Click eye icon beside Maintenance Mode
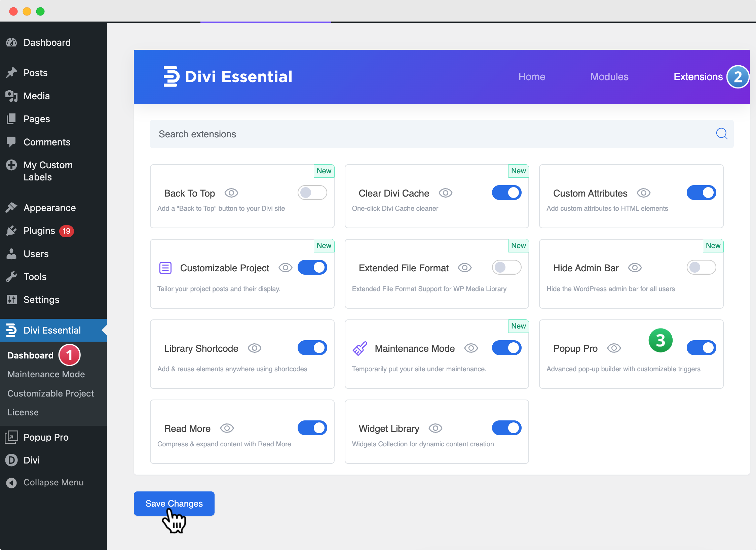The height and width of the screenshot is (550, 756). [471, 348]
